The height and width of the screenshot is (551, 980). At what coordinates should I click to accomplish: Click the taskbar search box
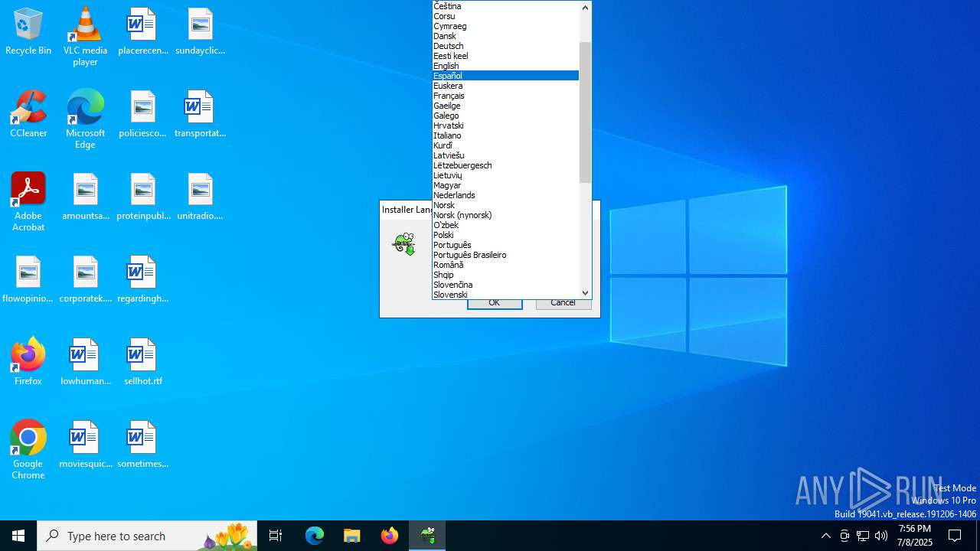pyautogui.click(x=147, y=536)
